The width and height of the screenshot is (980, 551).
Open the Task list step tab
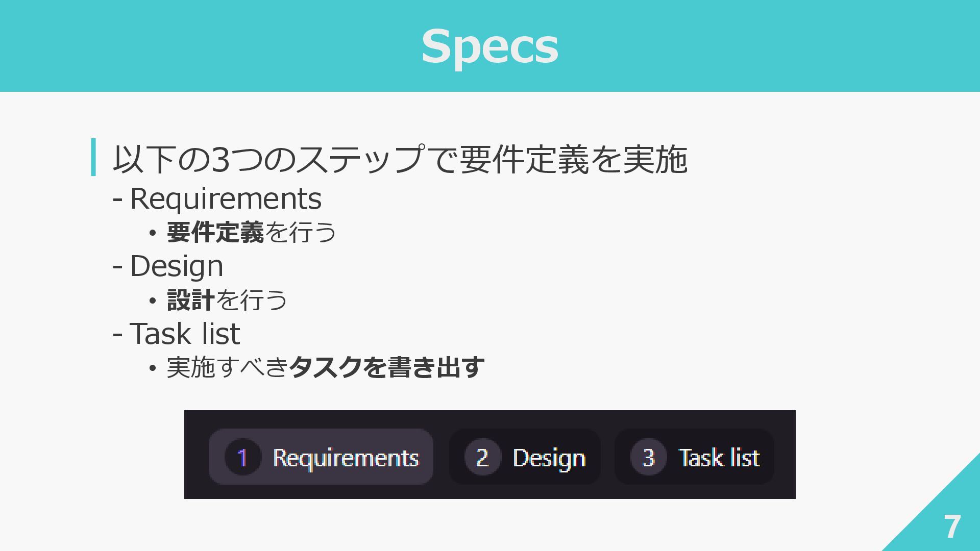694,457
